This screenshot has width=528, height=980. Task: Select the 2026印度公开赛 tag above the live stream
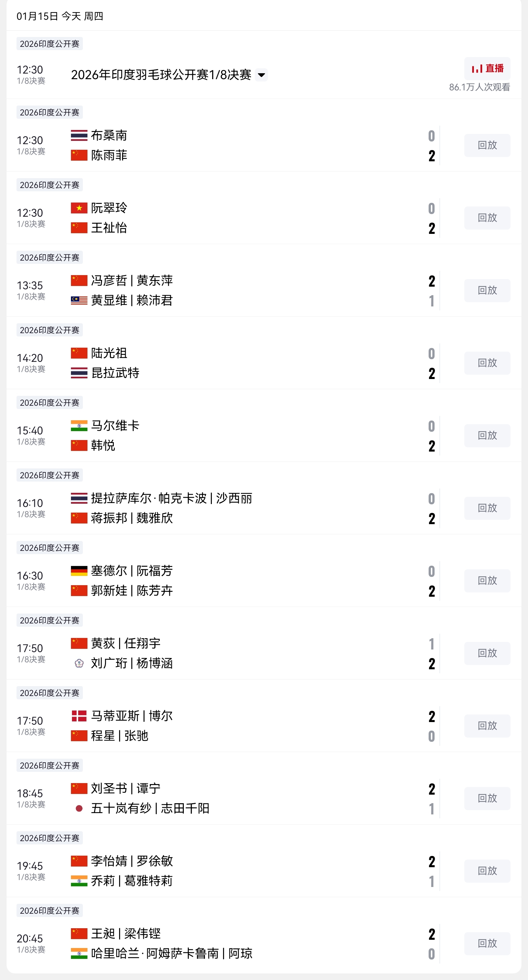(49, 44)
